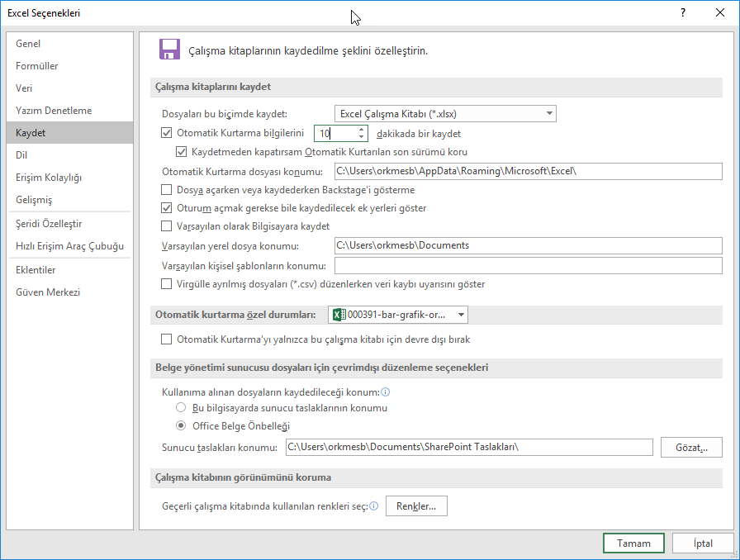Click the Sunucu taslakları konumu field
Viewport: 740px width, 560px height.
click(x=469, y=447)
